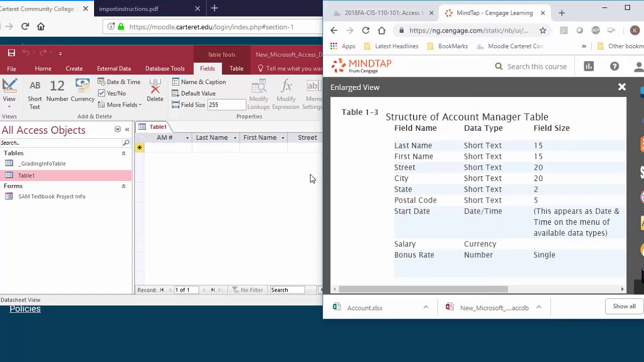Click the navigation pane search magnifier
644x362 pixels.
tap(126, 143)
